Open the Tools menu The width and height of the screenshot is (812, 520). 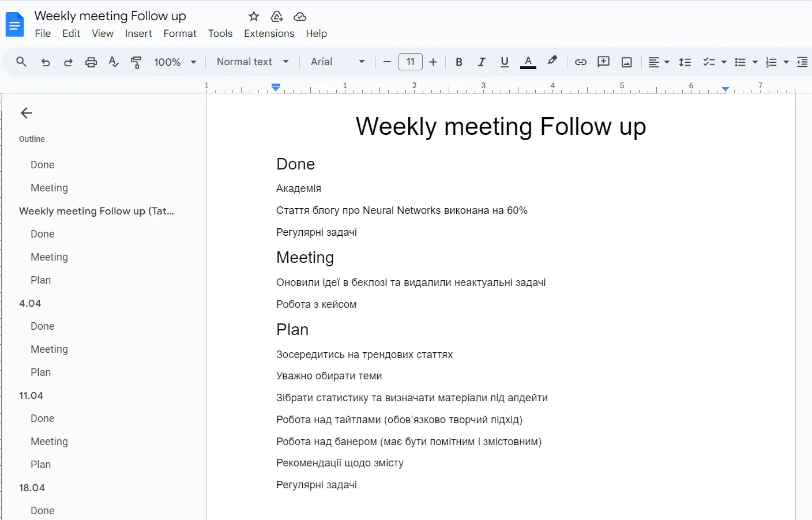[x=220, y=33]
